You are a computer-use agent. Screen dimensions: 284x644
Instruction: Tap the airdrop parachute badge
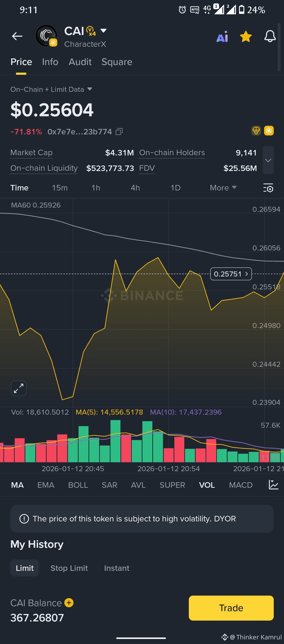coord(256,130)
